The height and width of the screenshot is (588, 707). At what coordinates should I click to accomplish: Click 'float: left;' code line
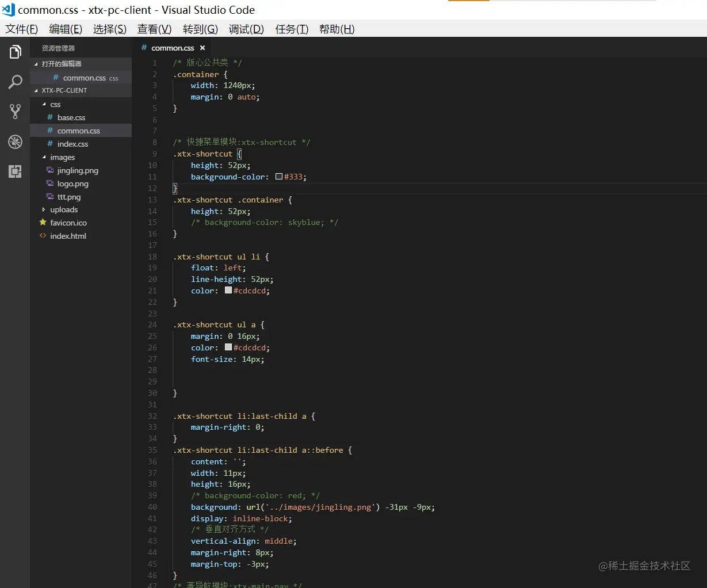click(219, 268)
